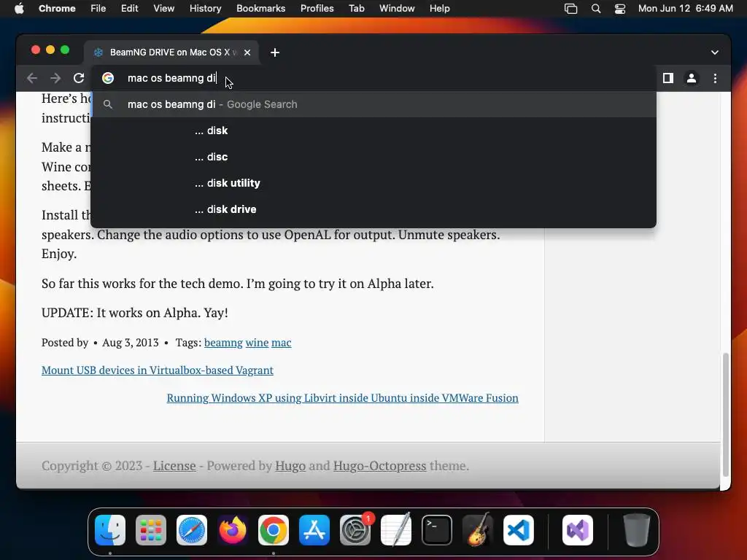747x560 pixels.
Task: Open the Help menu
Action: pyautogui.click(x=439, y=8)
